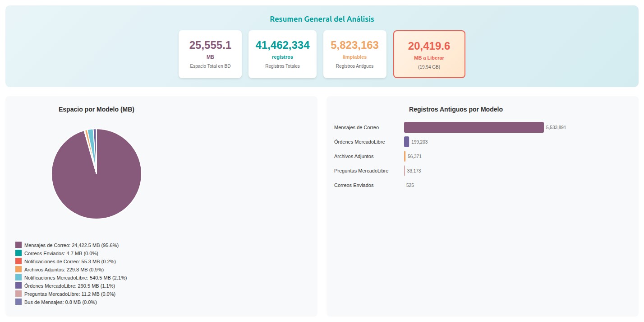This screenshot has height=322, width=644.
Task: Click the Mensajes de Correo horizontal bar
Action: [474, 127]
